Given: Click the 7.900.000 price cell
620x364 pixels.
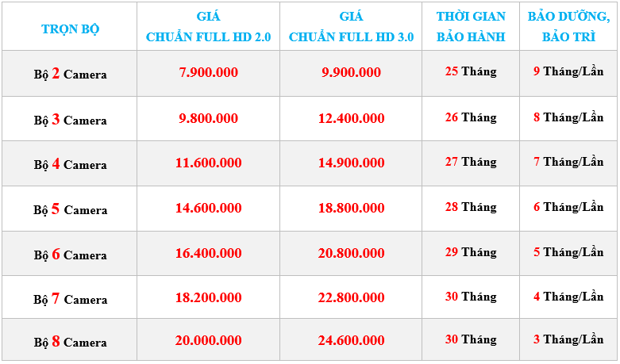Looking at the screenshot, I should (208, 72).
